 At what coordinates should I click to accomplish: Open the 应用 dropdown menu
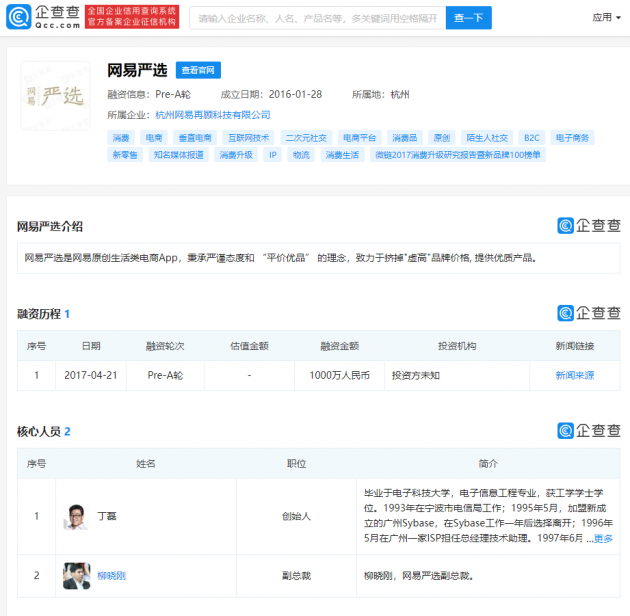click(606, 17)
